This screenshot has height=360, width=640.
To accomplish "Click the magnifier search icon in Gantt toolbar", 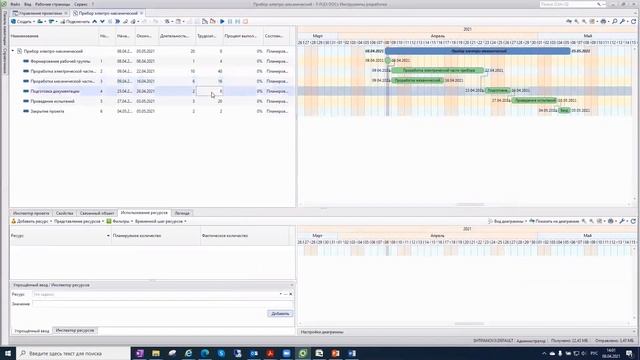I will click(615, 21).
